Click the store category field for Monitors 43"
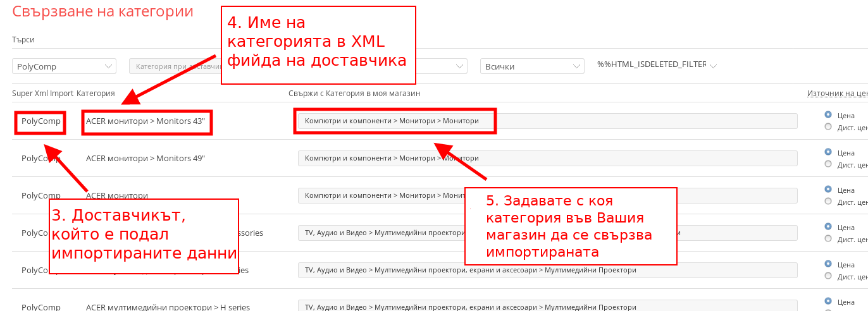868x311 pixels. click(547, 121)
